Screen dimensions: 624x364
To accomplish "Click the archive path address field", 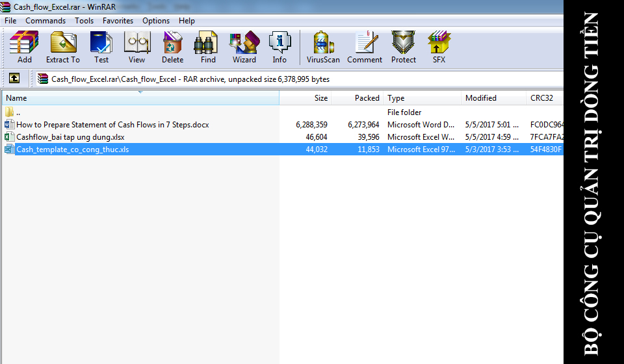I will 299,79.
